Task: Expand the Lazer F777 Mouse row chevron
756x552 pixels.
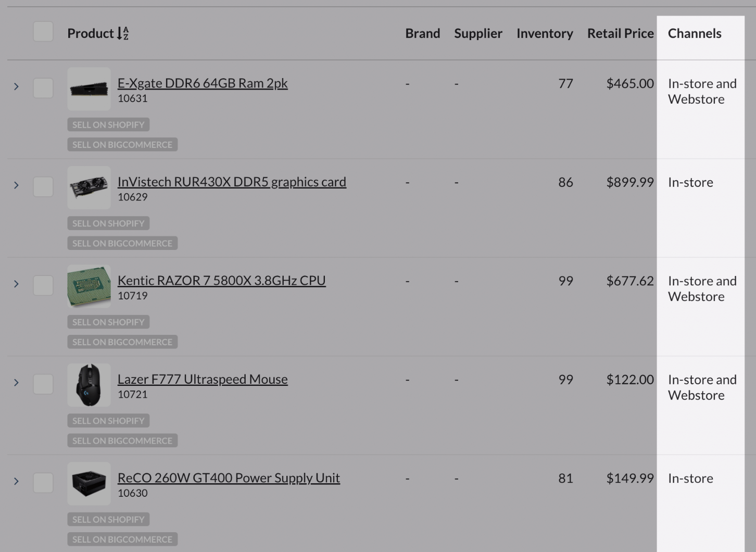Action: (x=16, y=383)
